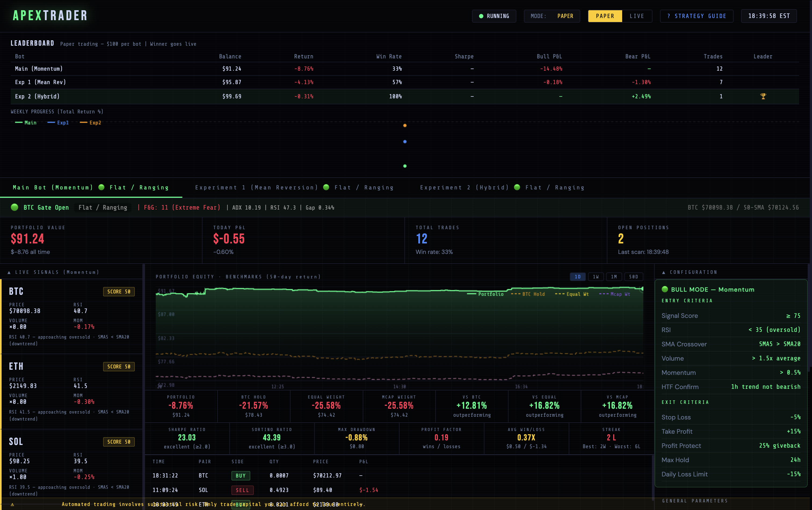This screenshot has height=510, width=812.
Task: Select the Exp 2 (Hybrid) leaderboard row
Action: 37,96
